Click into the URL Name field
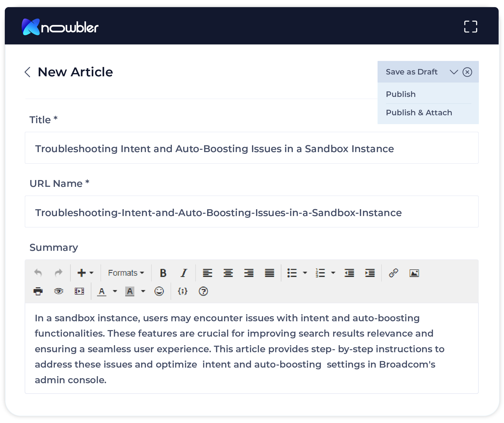 pos(251,211)
